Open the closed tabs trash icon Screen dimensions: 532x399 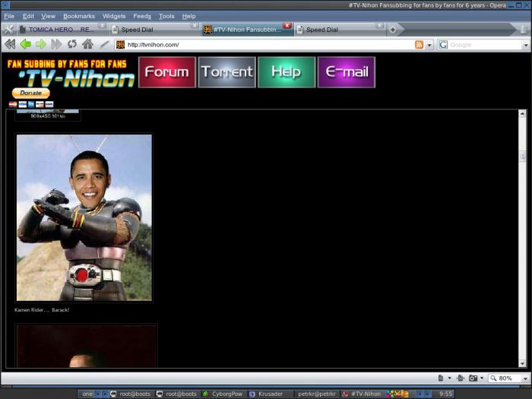pyautogui.click(x=524, y=30)
